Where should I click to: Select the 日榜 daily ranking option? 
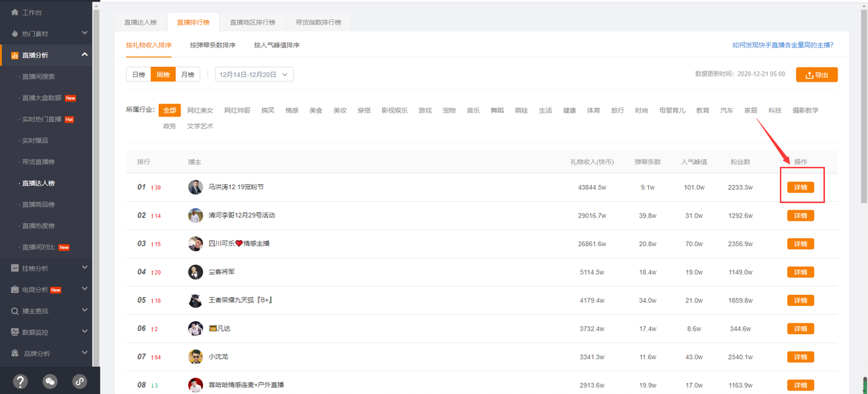click(x=138, y=74)
